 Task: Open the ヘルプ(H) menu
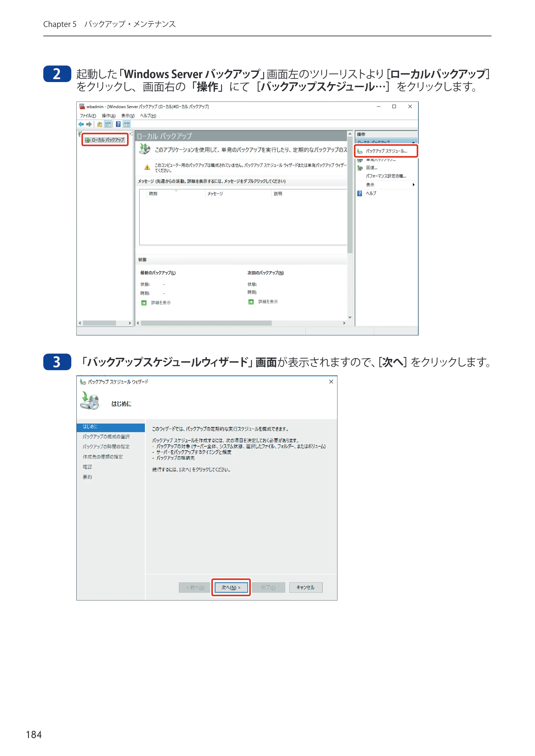click(x=148, y=115)
